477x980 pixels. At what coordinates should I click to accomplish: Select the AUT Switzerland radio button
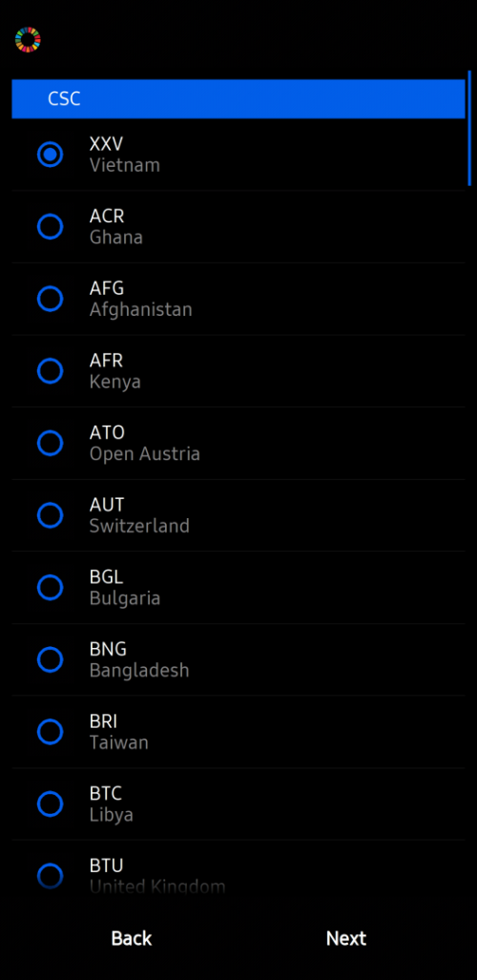pyautogui.click(x=50, y=515)
